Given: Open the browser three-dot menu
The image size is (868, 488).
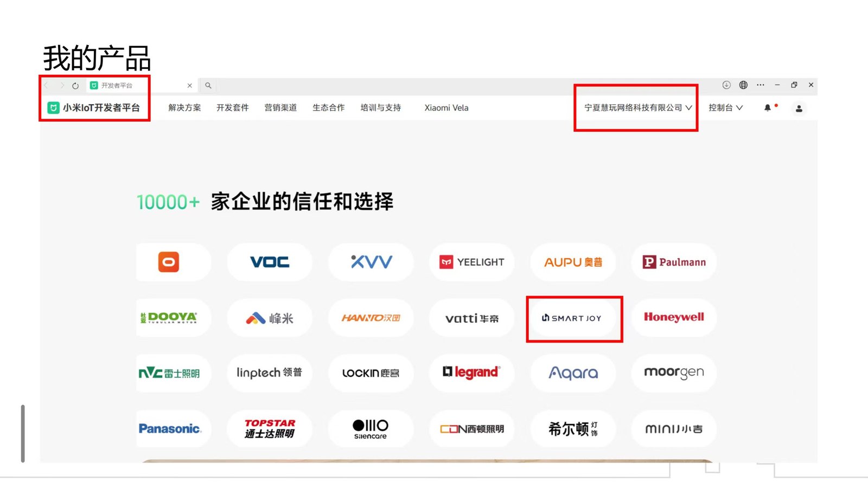Looking at the screenshot, I should [x=761, y=85].
